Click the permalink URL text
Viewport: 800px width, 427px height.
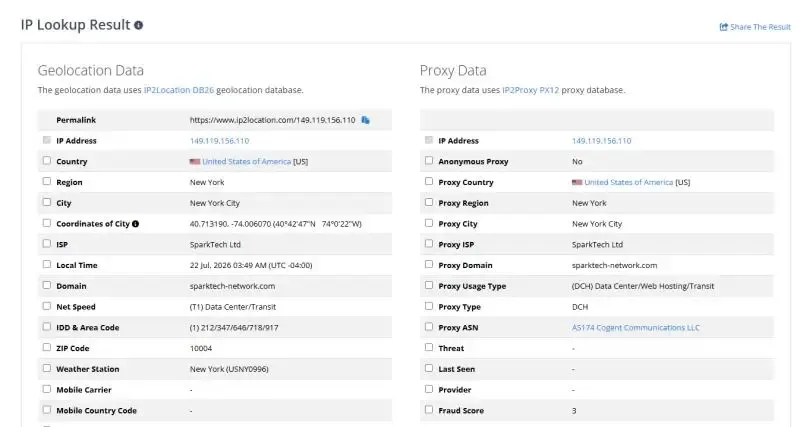pos(272,120)
